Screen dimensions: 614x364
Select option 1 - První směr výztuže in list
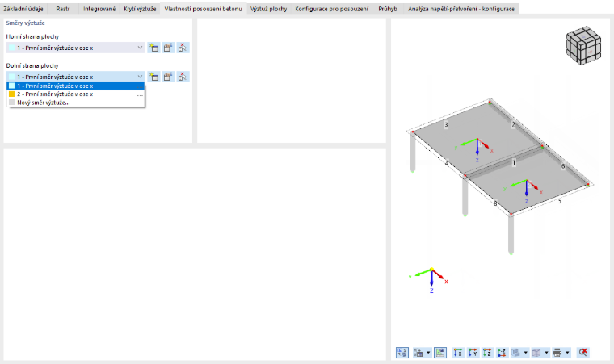click(76, 86)
